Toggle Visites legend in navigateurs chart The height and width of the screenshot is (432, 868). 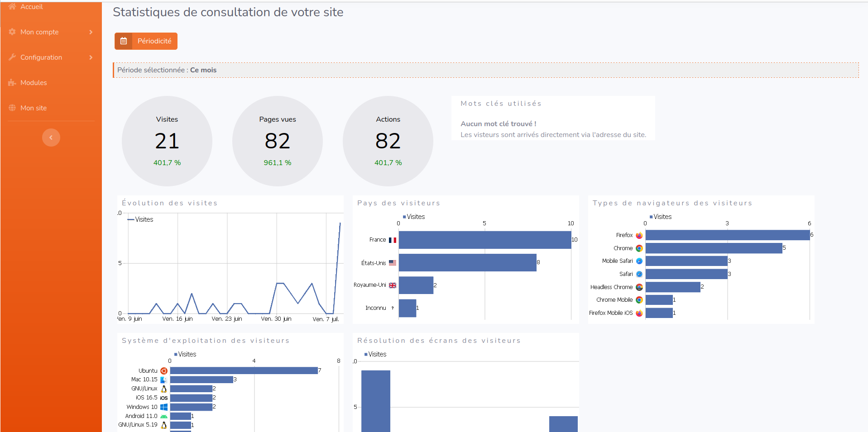coord(661,217)
